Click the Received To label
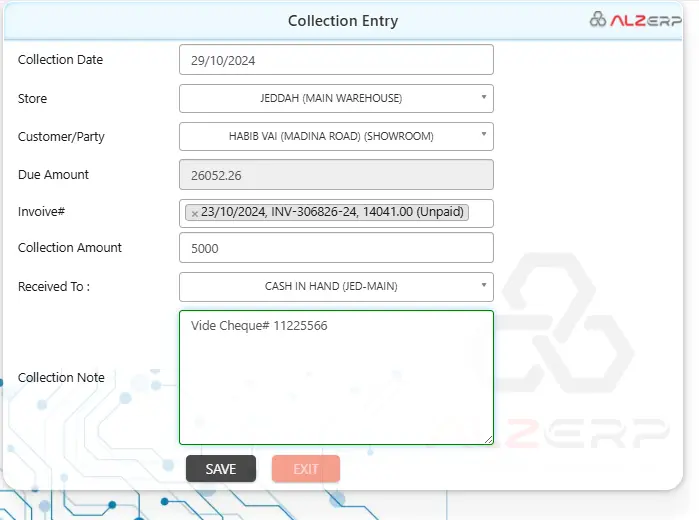 (54, 287)
